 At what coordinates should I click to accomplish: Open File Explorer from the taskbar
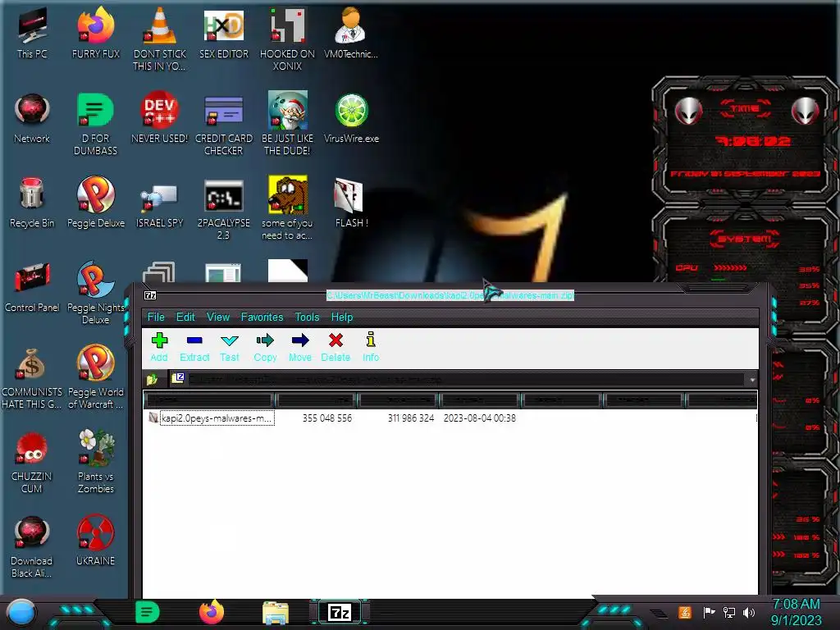(x=276, y=613)
